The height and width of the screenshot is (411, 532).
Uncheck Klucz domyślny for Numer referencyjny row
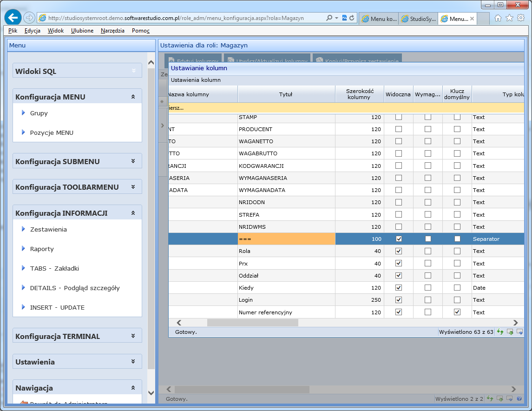(x=457, y=312)
